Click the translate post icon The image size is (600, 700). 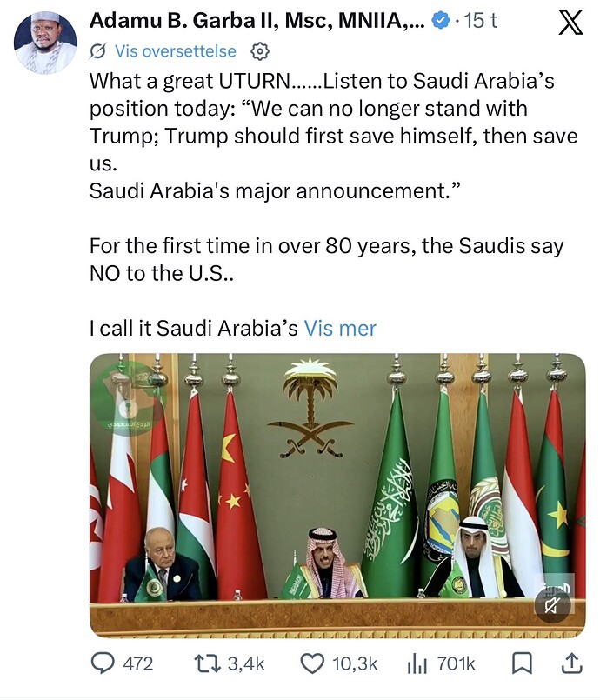tap(98, 52)
